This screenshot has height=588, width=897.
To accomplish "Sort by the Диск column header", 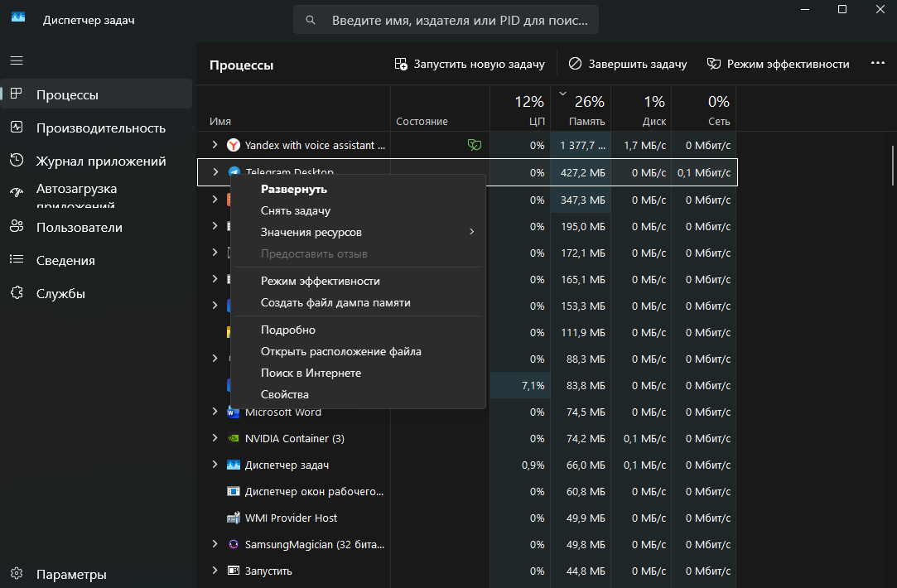I will 641,108.
